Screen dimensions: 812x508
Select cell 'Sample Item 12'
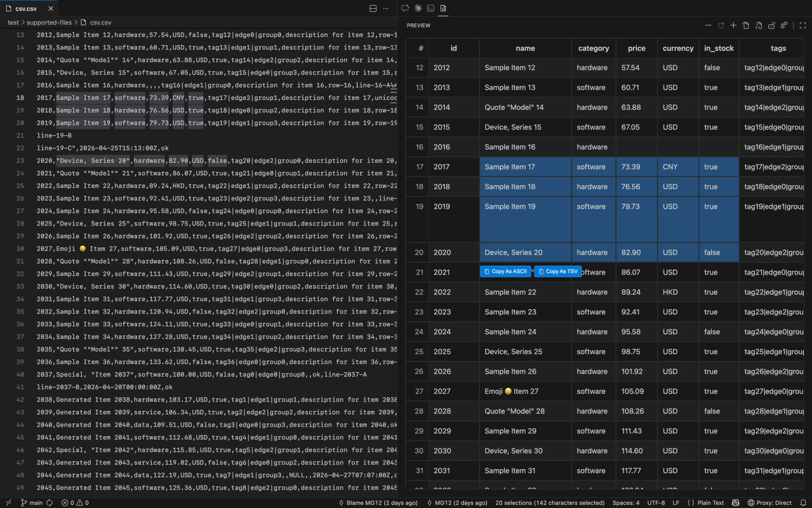(525, 68)
